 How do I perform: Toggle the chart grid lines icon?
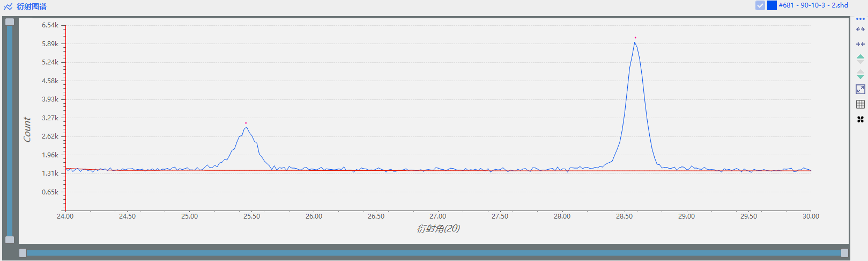860,104
